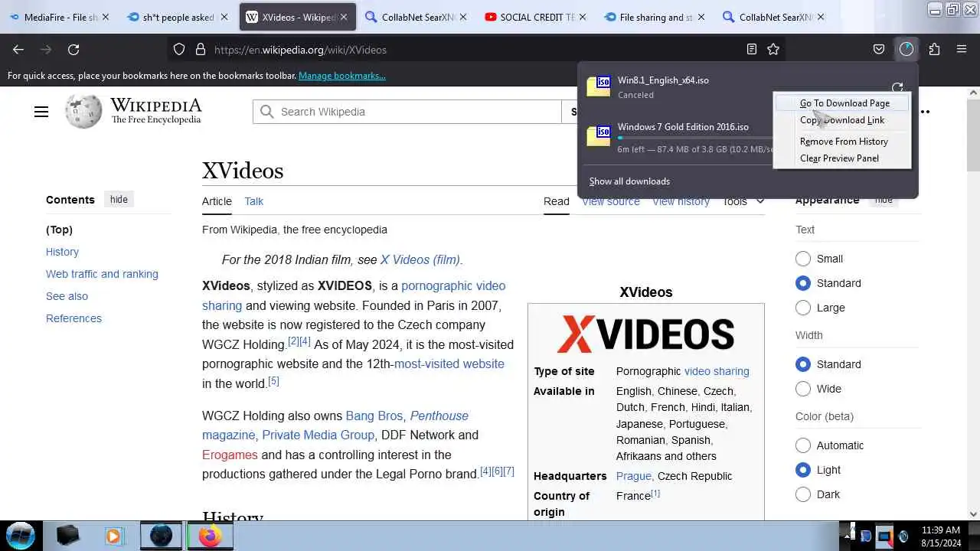Open the Talk page tab
980x551 pixels.
coord(253,201)
